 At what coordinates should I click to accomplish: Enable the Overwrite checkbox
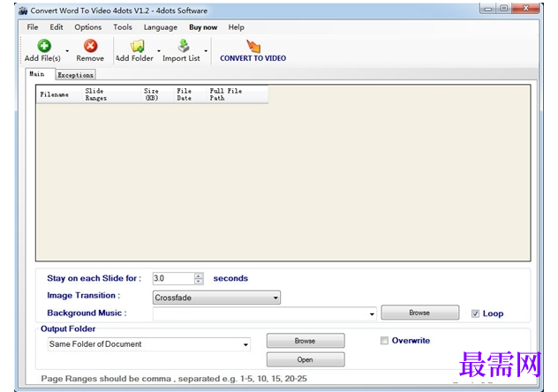pyautogui.click(x=384, y=341)
